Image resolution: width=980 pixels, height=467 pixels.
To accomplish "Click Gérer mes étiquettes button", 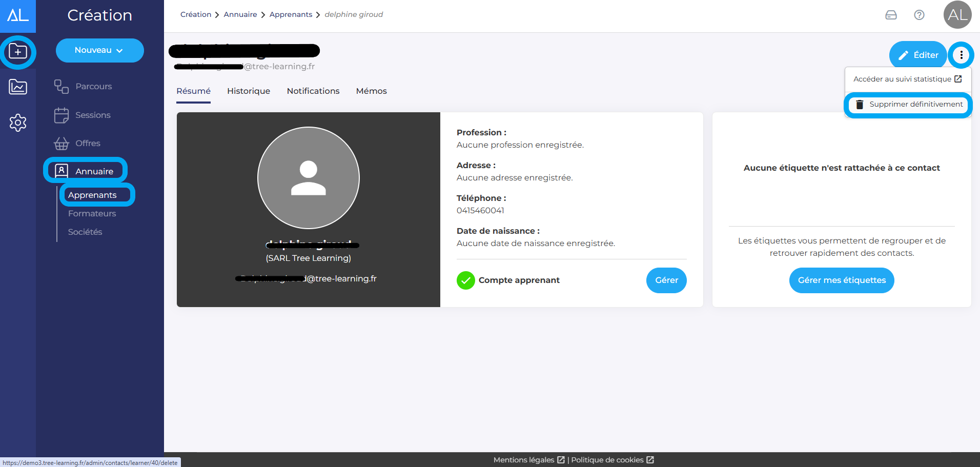I will point(842,280).
